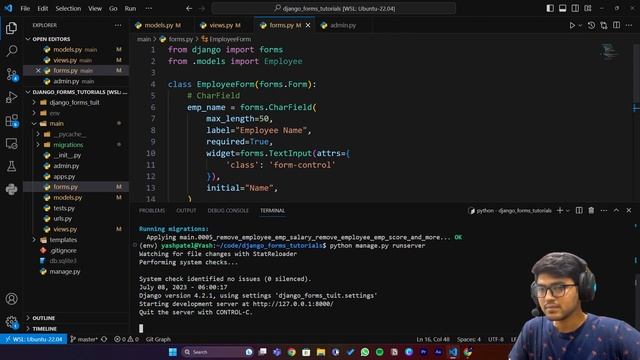Click the command center search box

pos(334,8)
